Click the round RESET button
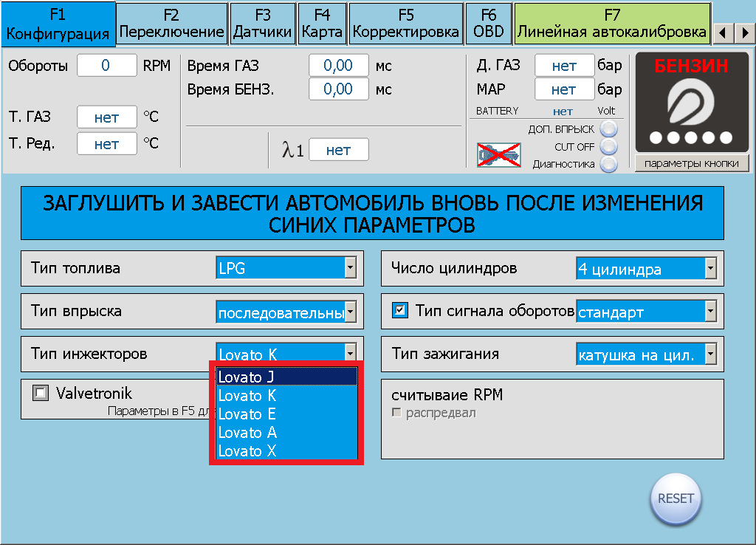The image size is (756, 545). (676, 498)
